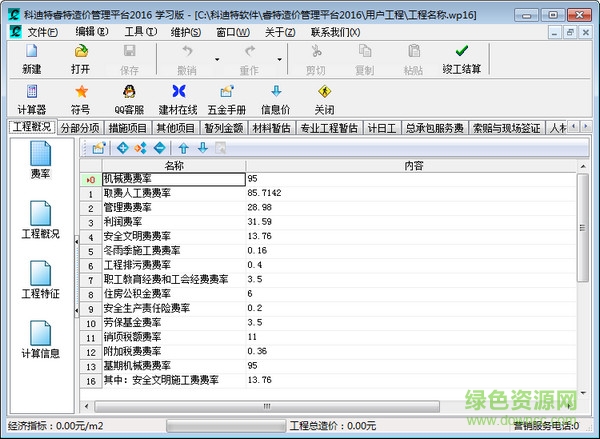This screenshot has height=439, width=600.
Task: Expand the 撤销 undo dropdown arrow
Action: pyautogui.click(x=217, y=60)
